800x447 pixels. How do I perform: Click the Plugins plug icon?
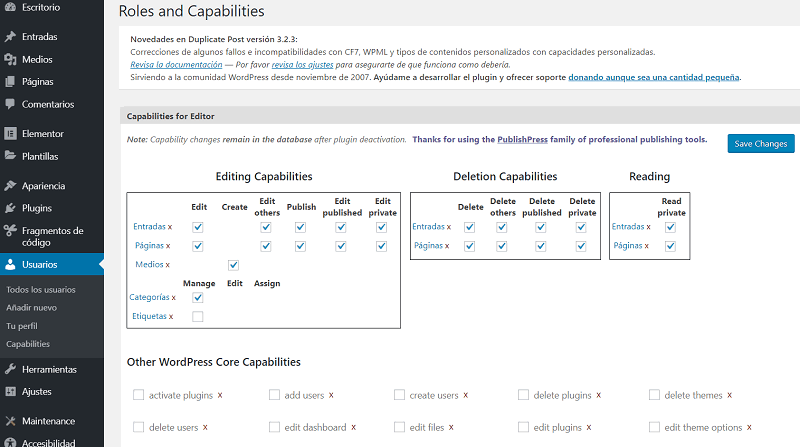click(10, 208)
